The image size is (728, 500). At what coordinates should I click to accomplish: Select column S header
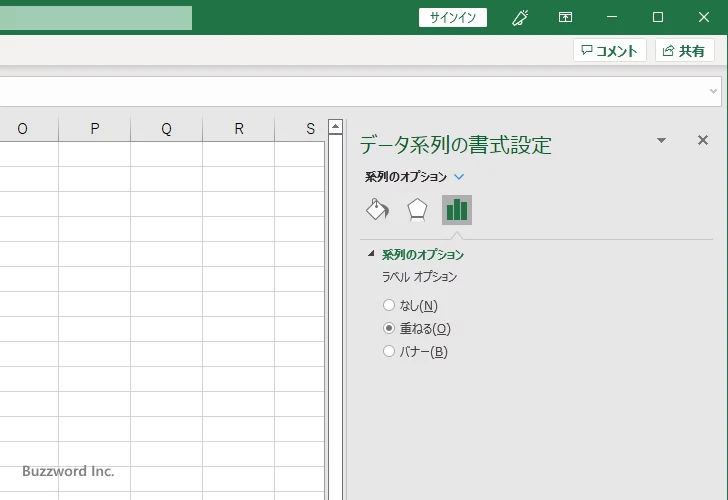coord(300,129)
